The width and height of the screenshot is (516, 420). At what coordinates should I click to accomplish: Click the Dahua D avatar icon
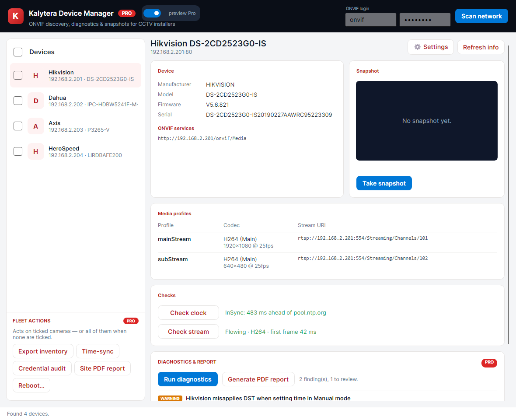(35, 101)
